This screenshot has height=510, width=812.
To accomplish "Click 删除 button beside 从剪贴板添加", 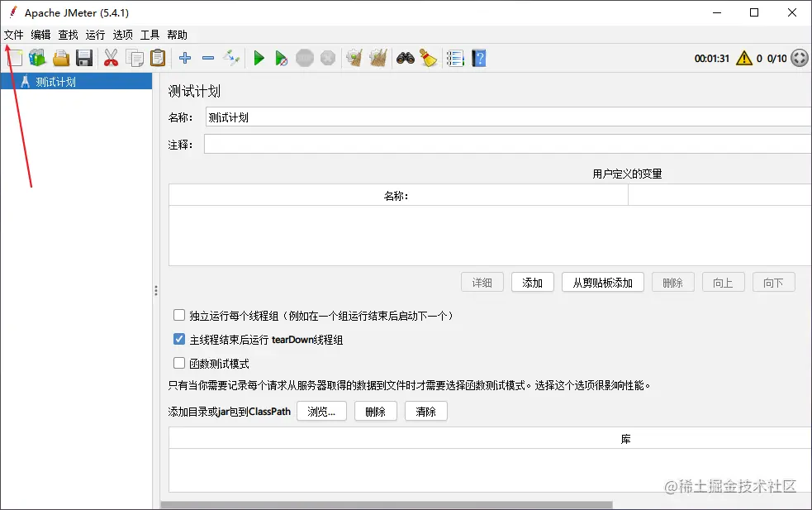I will 672,283.
